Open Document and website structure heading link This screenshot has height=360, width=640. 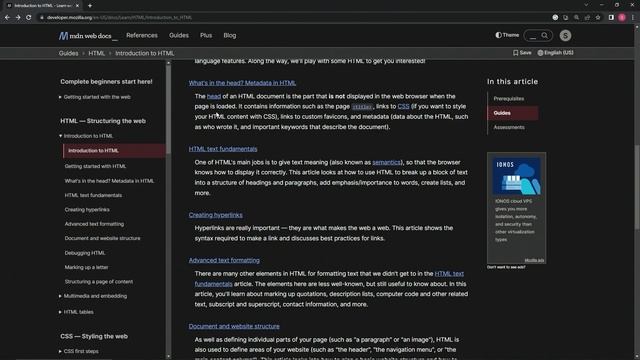coord(234,327)
